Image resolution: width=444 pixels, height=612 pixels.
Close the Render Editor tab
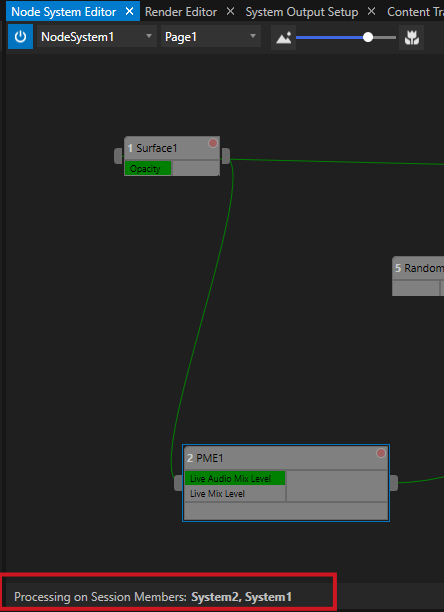click(231, 12)
